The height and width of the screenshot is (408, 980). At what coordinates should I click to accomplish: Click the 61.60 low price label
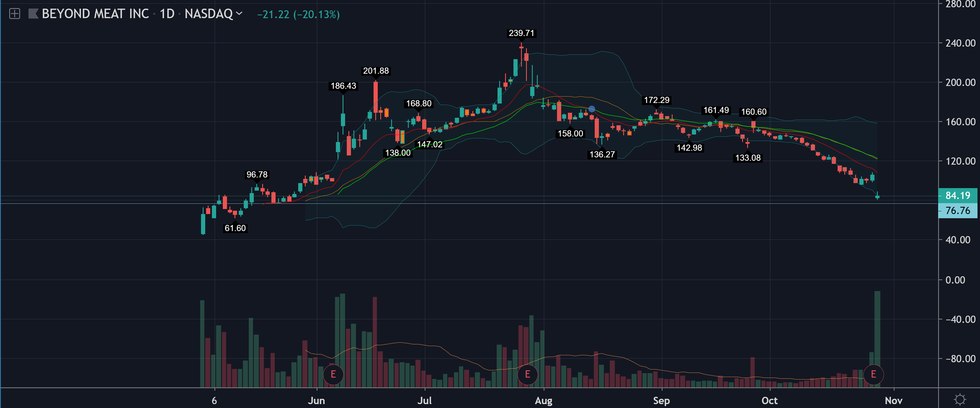tap(235, 228)
